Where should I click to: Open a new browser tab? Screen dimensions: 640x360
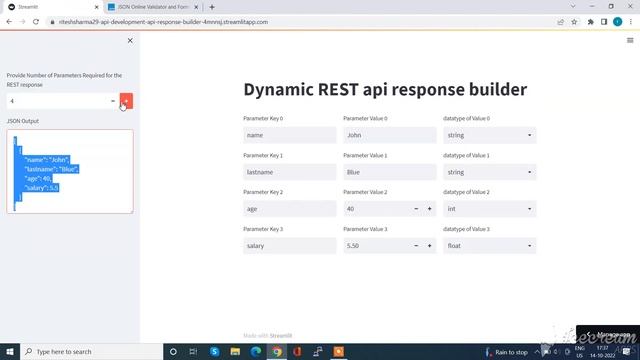[212, 7]
